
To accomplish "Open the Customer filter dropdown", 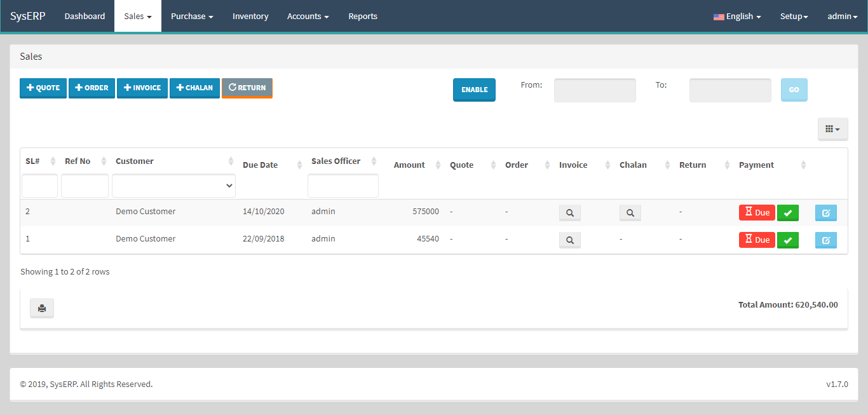I will point(174,186).
